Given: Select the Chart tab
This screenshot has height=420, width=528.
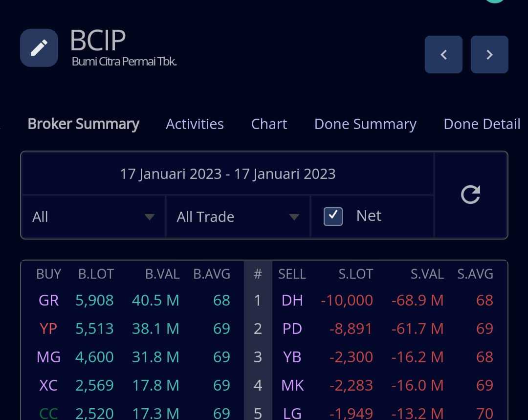Looking at the screenshot, I should pyautogui.click(x=269, y=124).
